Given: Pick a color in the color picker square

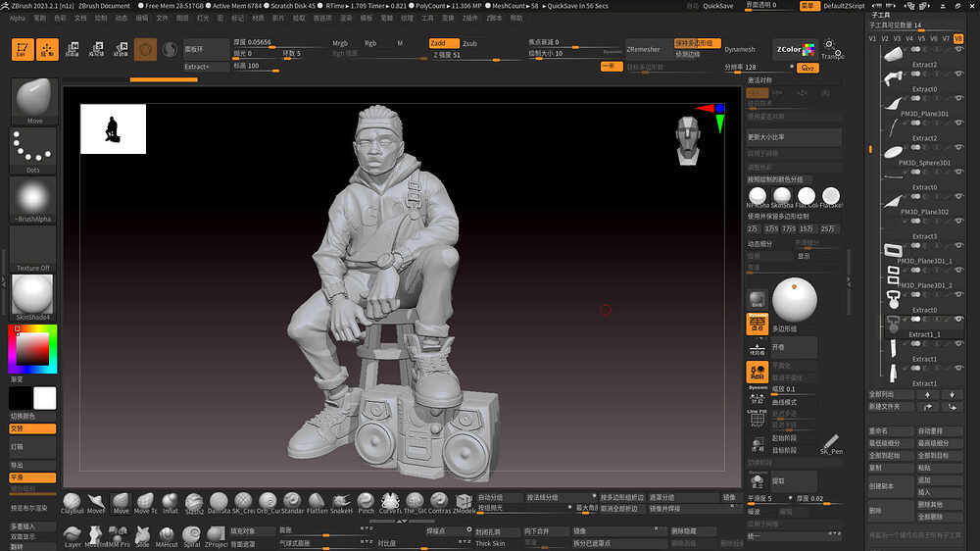Looking at the screenshot, I should point(32,348).
